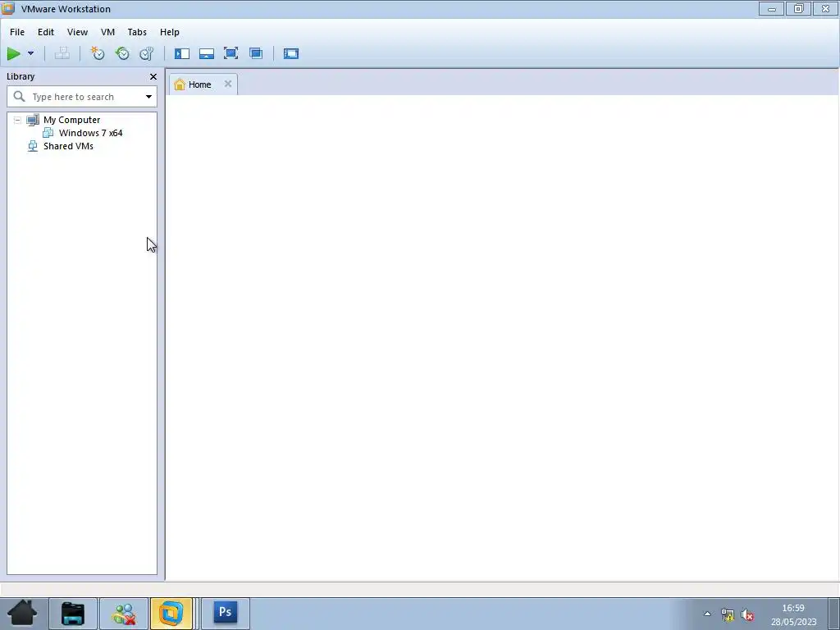Show hidden system tray icons
Image resolution: width=840 pixels, height=630 pixels.
(707, 614)
